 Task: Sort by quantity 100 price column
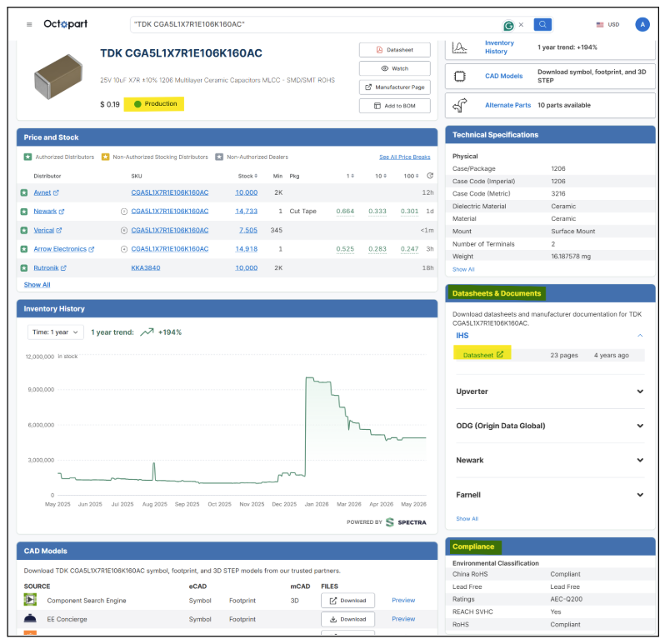411,176
